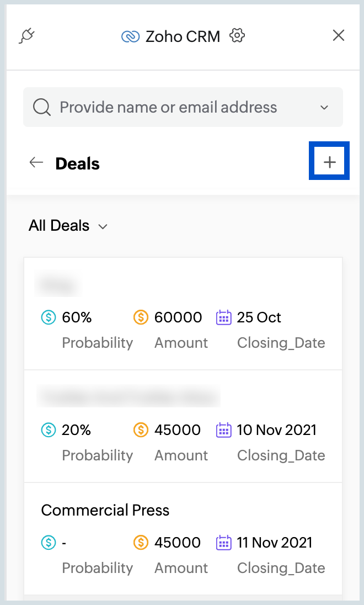364x605 pixels.
Task: Click the chevron beside All Deals
Action: click(103, 226)
